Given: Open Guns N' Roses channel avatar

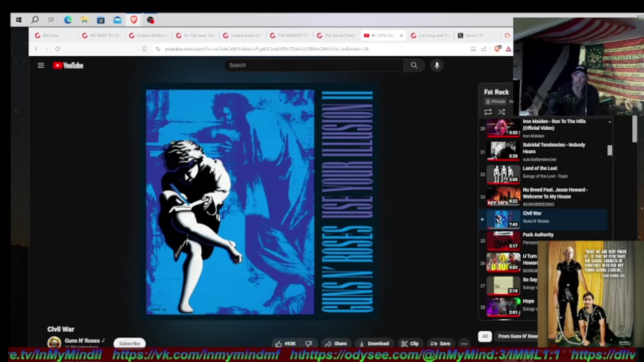Looking at the screenshot, I should coord(54,343).
